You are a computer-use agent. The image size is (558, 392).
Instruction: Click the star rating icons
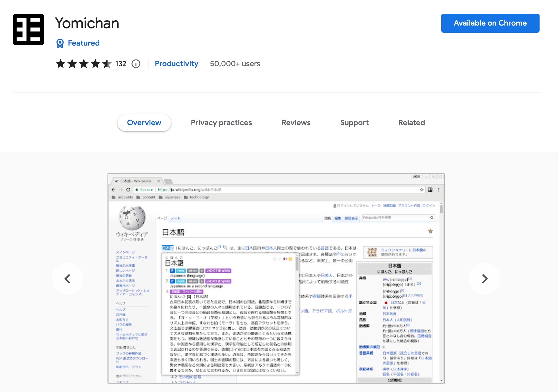click(x=84, y=64)
